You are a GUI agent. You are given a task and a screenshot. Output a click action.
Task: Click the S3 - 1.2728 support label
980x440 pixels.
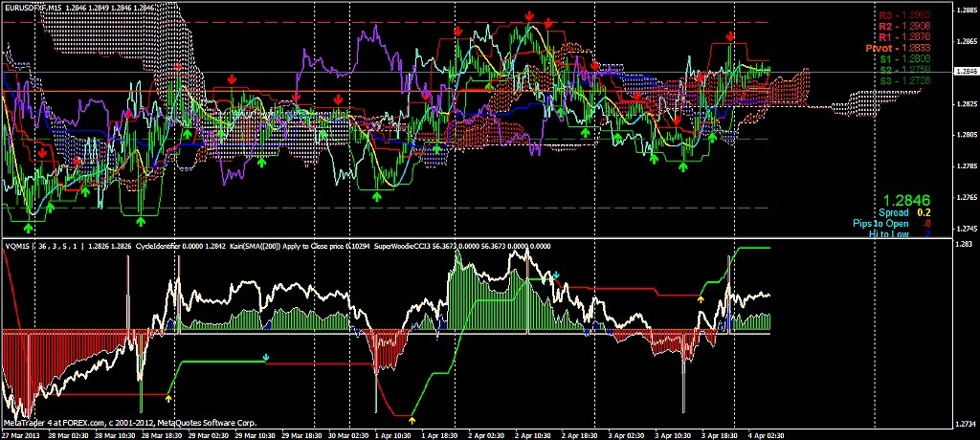[904, 80]
